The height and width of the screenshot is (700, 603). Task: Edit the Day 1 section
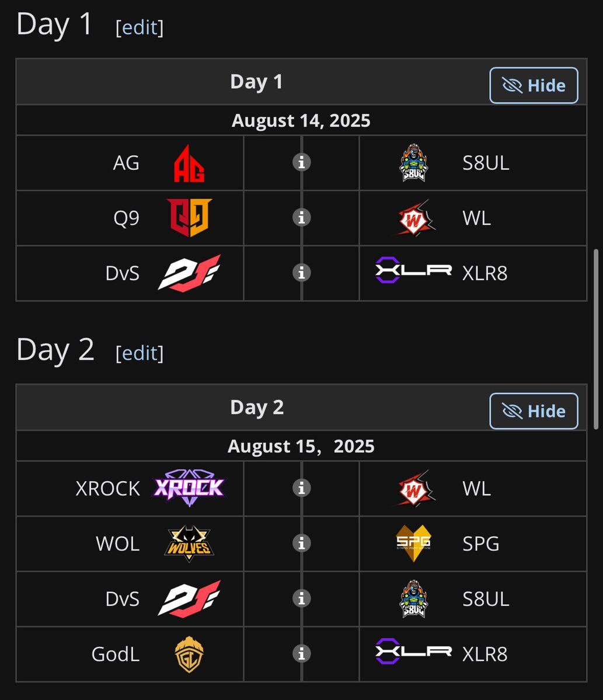[x=140, y=27]
